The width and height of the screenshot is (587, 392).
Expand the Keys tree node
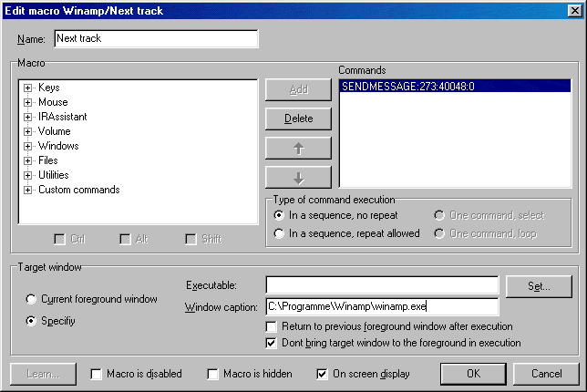[x=27, y=88]
